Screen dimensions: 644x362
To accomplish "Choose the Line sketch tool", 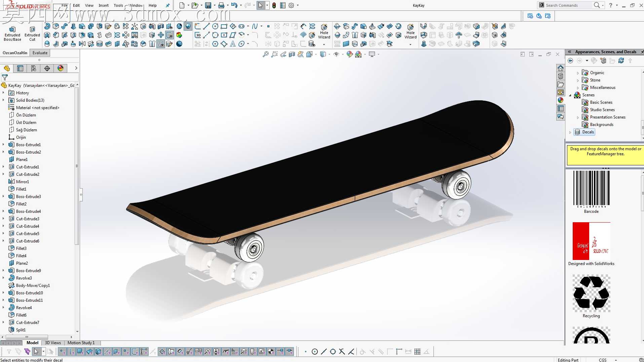I will 206,26.
